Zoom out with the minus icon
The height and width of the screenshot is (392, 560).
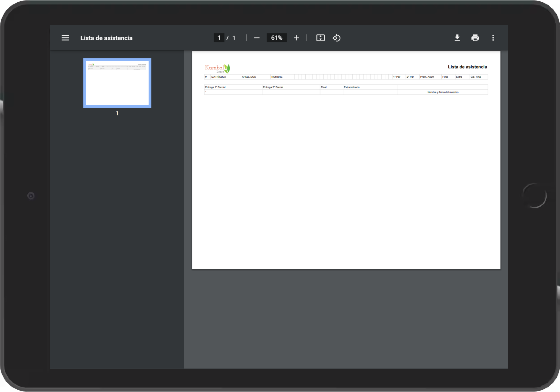point(257,38)
